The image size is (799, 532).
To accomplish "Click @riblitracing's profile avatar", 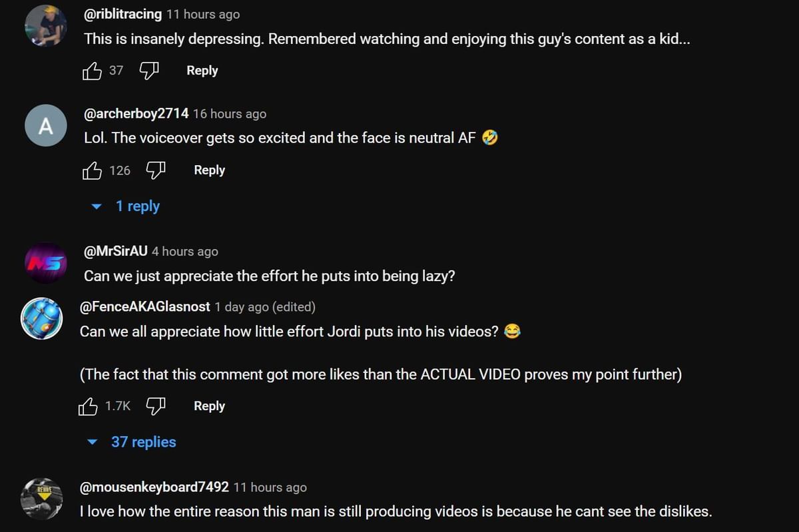I will 45,25.
